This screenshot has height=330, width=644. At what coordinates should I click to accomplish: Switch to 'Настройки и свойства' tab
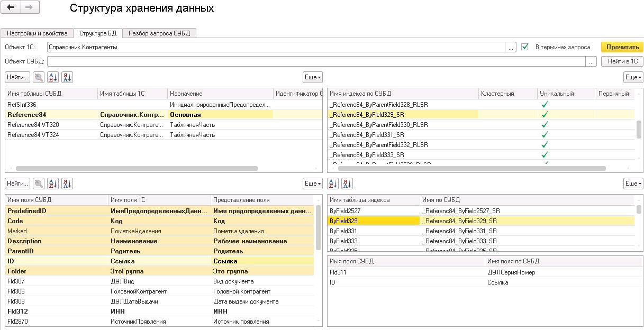pos(37,33)
